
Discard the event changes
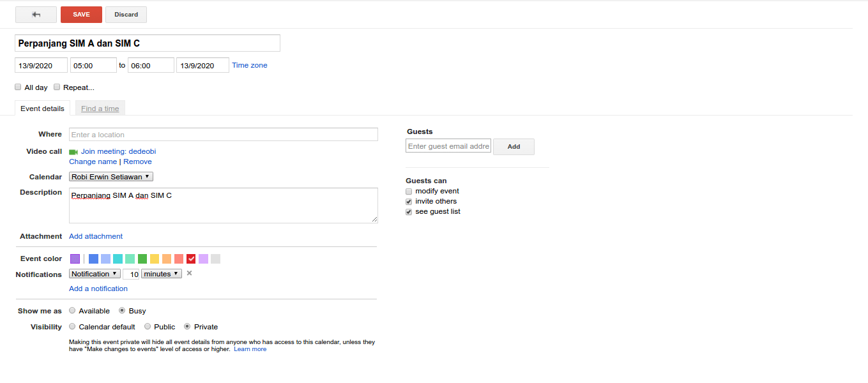click(x=126, y=15)
